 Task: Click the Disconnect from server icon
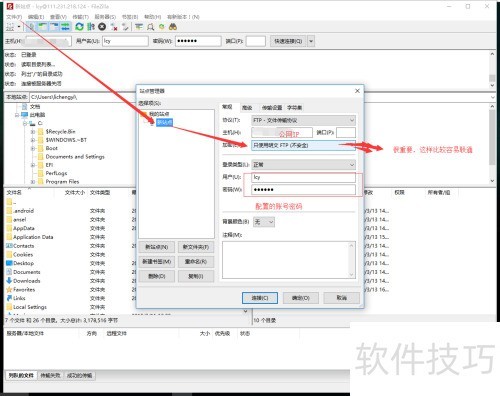[x=114, y=27]
